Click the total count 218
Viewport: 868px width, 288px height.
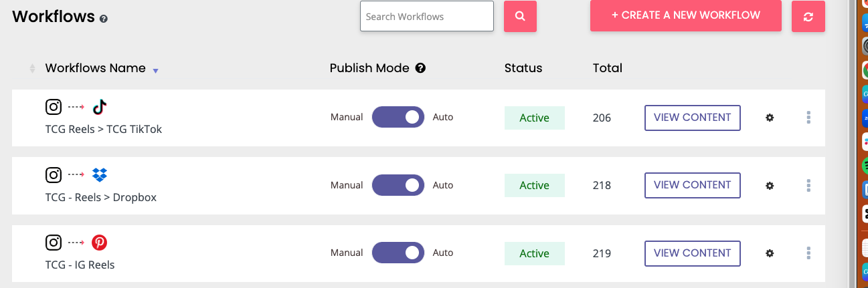(602, 185)
